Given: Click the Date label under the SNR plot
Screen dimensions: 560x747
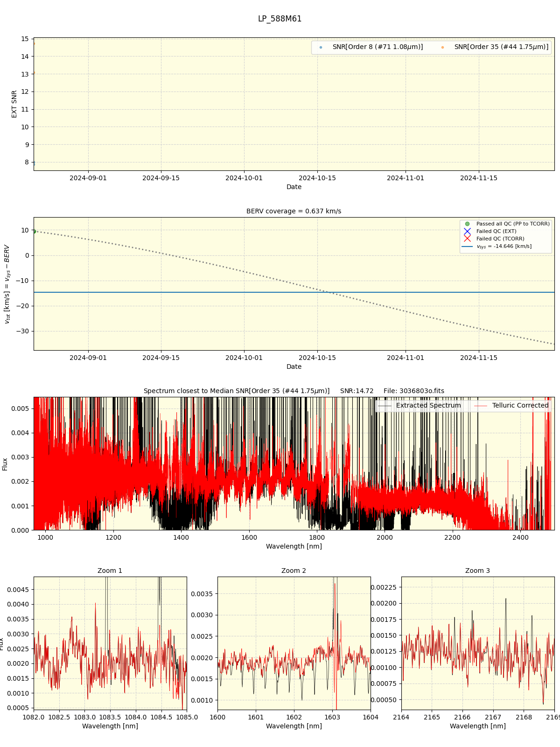Looking at the screenshot, I should [294, 187].
